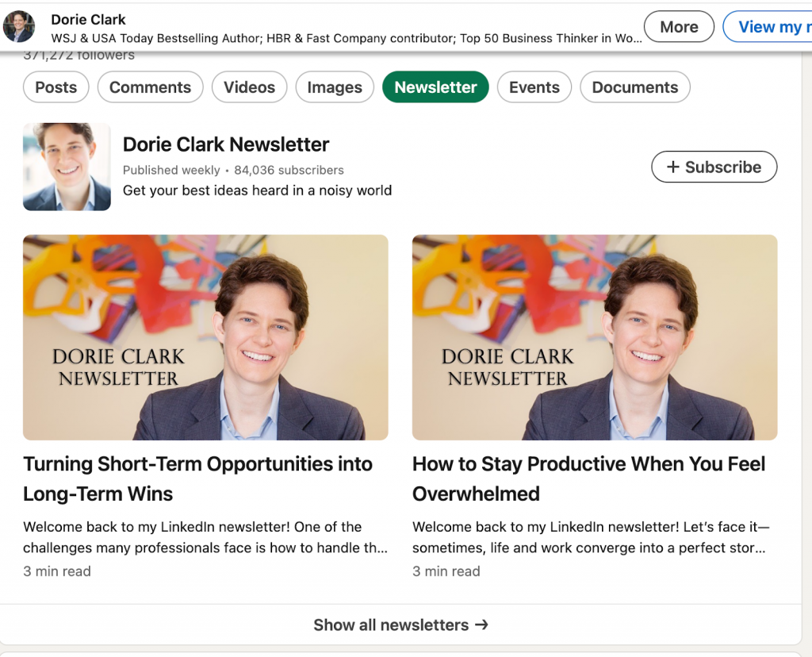812x657 pixels.
Task: Click the active Newsletter filter pill
Action: (x=435, y=87)
